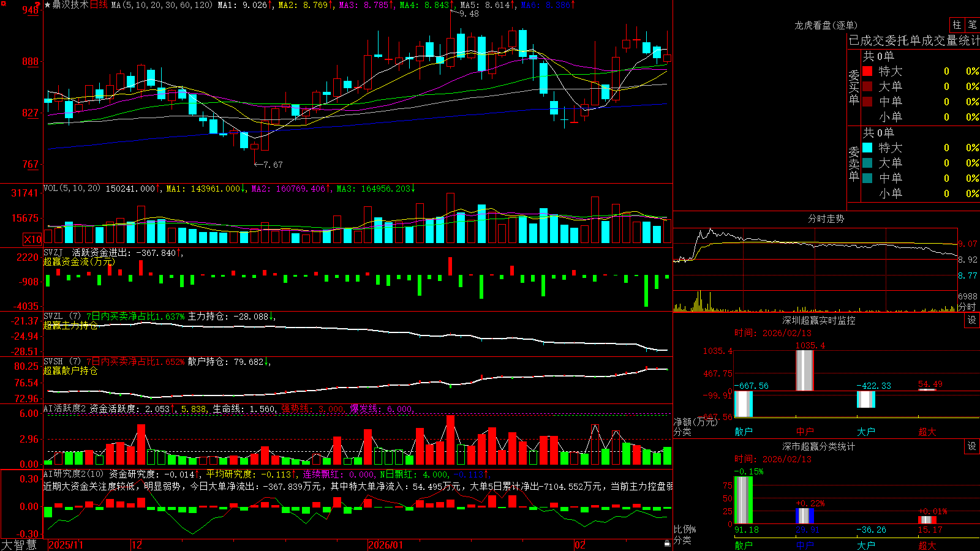The width and height of the screenshot is (980, 551).
Task: Click the 分时走势 panel title
Action: coord(826,219)
